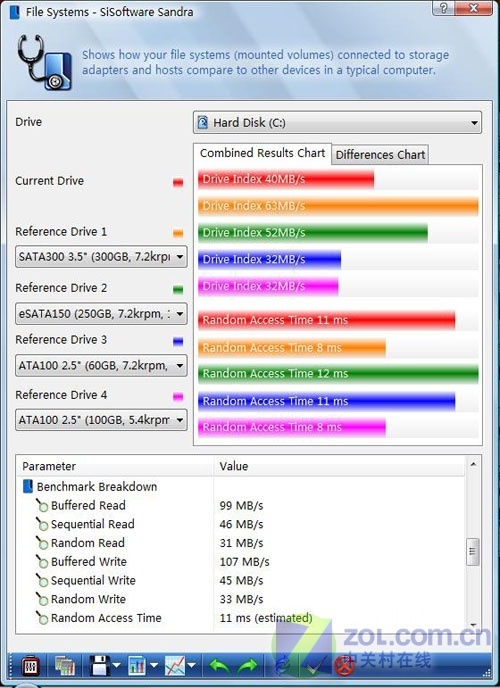Image resolution: width=500 pixels, height=688 pixels.
Task: Select the Benchmark Breakdown tree item
Action: [x=96, y=487]
